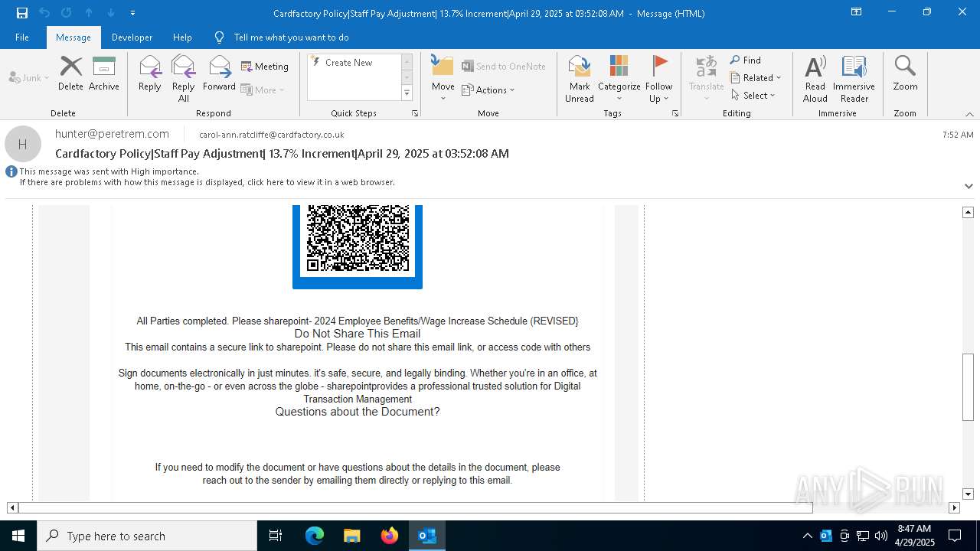980x551 pixels.
Task: Click the view in web browser info bar
Action: click(x=207, y=182)
